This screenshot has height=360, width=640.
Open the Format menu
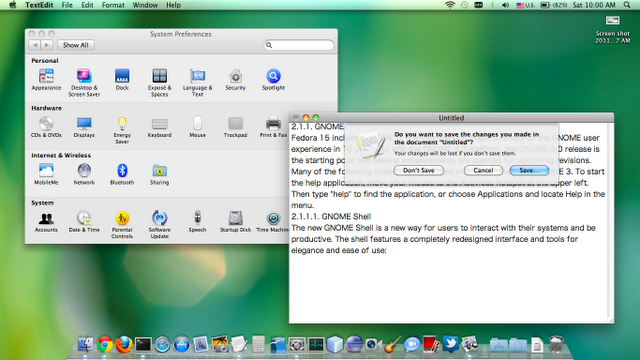(113, 5)
